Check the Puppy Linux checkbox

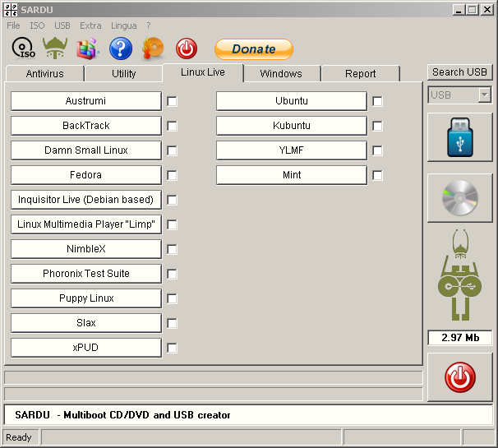click(x=172, y=298)
